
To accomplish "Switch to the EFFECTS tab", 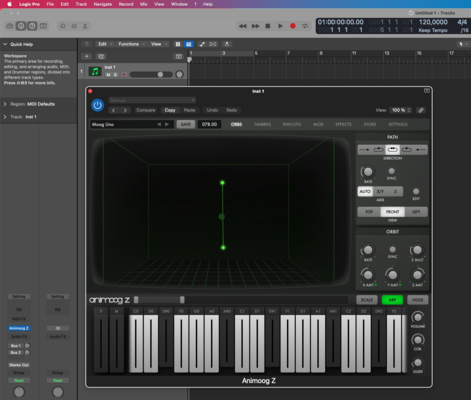I will (343, 124).
